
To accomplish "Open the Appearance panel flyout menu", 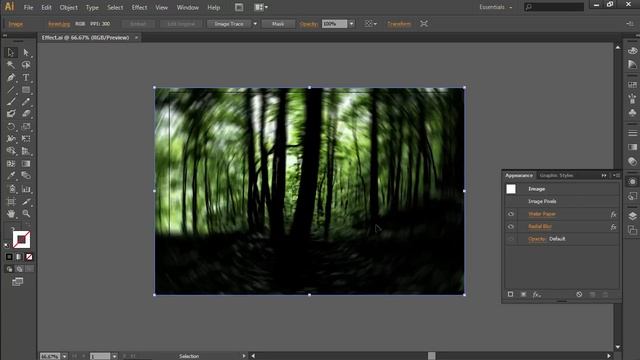I will 616,176.
